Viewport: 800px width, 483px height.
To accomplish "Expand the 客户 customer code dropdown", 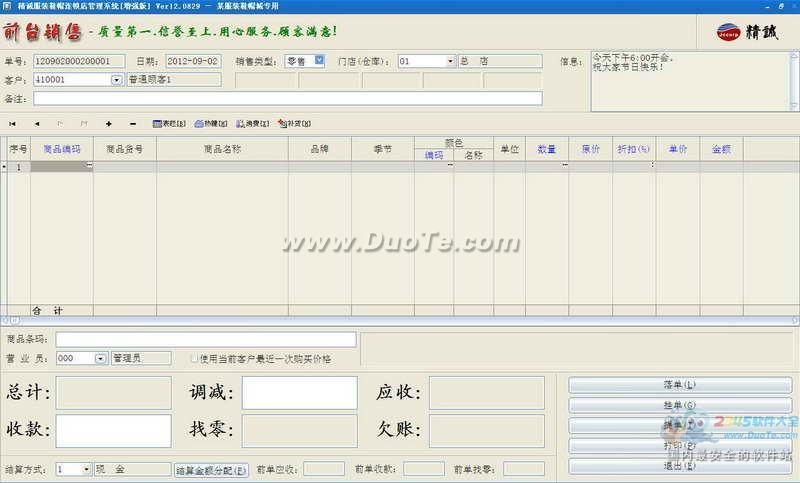I will [x=116, y=80].
